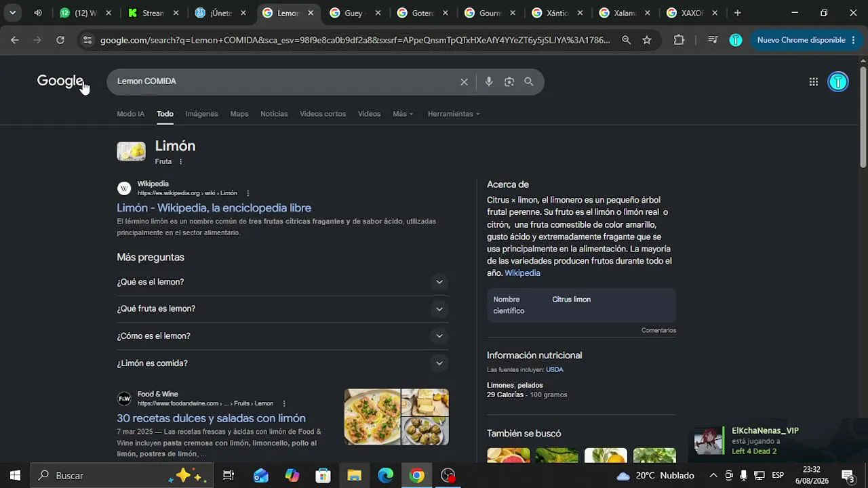View site information in the address bar
Screen dimensions: 868x488
(87, 40)
